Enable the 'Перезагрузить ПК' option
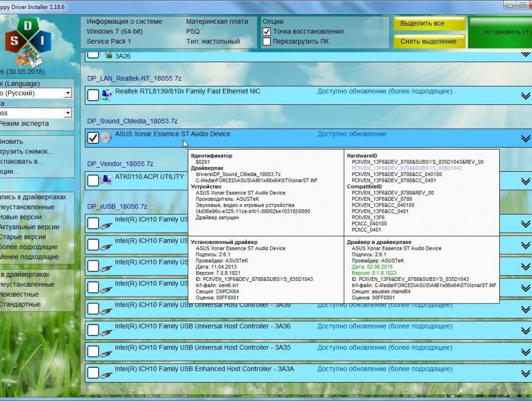This screenshot has width=532, height=401. 267,42
